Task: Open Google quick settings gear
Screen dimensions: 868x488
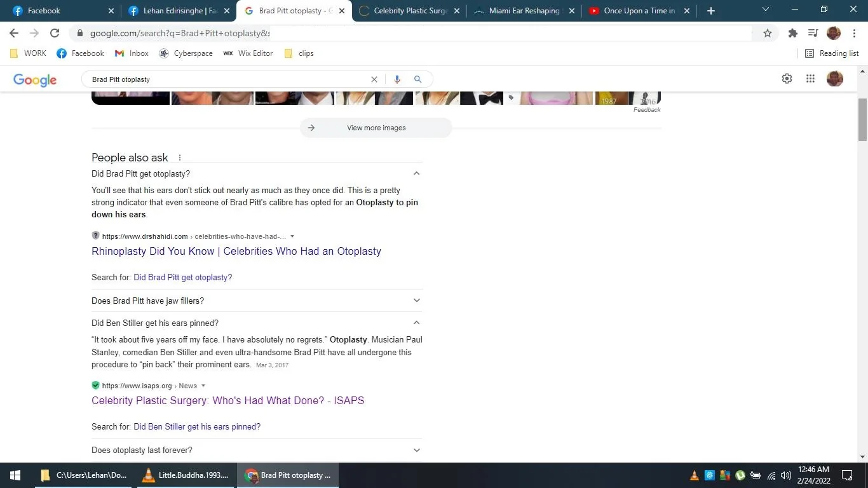Action: pos(787,79)
